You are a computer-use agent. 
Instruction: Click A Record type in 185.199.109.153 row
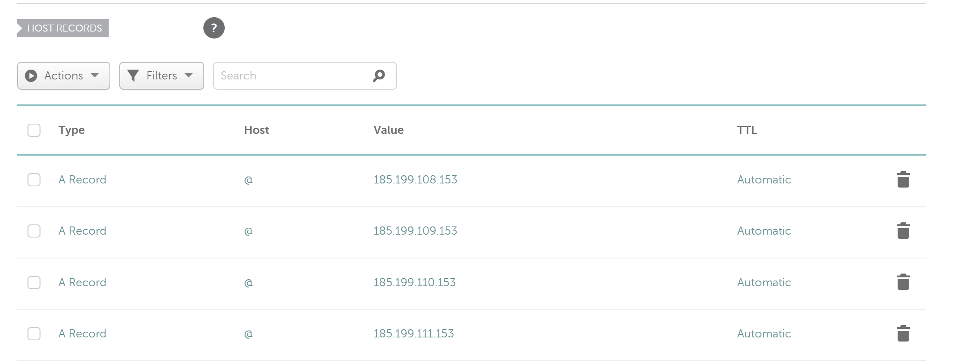coord(82,231)
